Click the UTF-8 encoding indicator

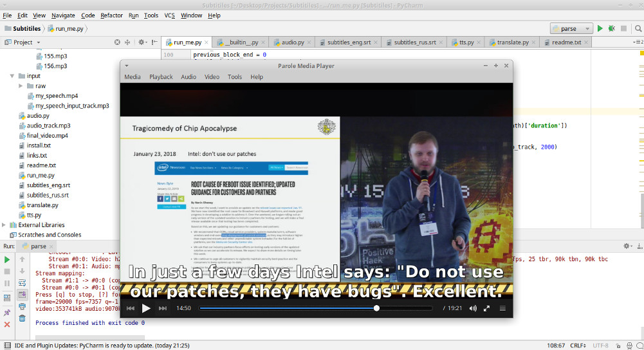click(600, 346)
